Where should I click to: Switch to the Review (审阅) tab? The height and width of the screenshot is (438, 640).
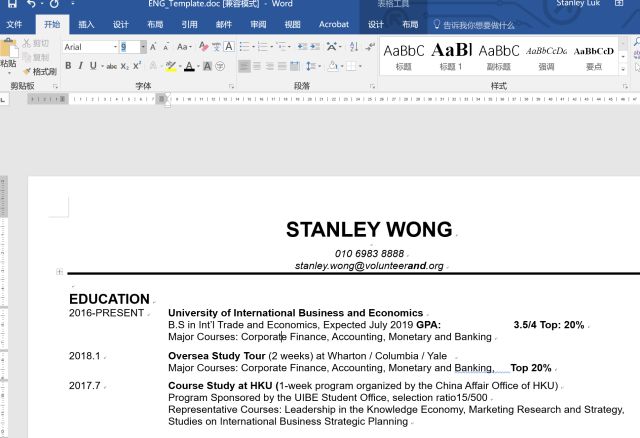(258, 24)
